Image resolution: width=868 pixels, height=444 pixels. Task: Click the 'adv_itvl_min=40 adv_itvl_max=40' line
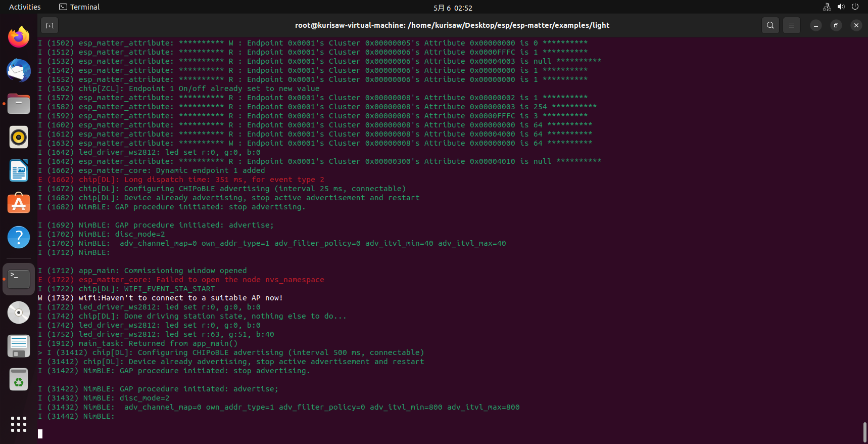point(272,243)
